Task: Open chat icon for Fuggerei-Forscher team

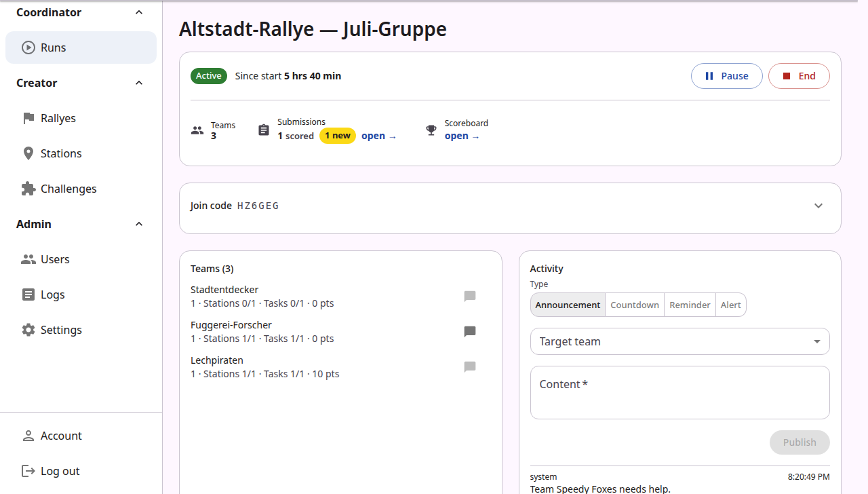Action: [x=470, y=332]
